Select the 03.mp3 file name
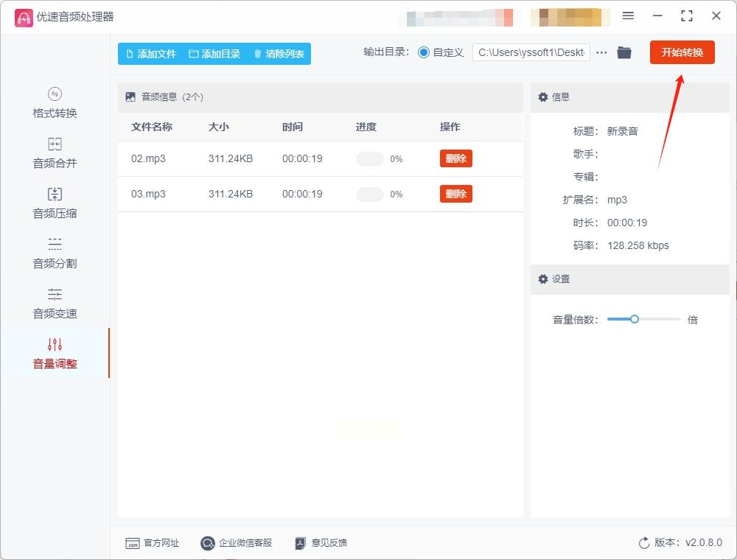 tap(148, 194)
